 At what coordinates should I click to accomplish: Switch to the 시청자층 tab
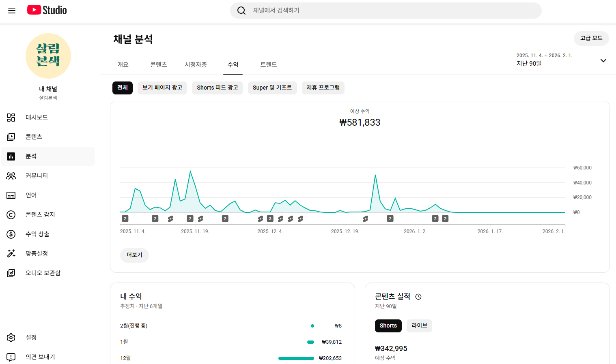(x=196, y=65)
